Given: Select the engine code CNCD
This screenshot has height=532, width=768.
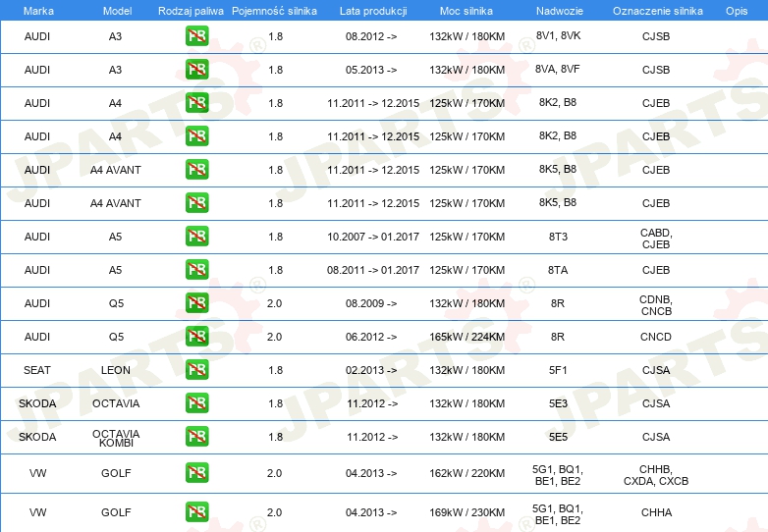Looking at the screenshot, I should (x=656, y=337).
